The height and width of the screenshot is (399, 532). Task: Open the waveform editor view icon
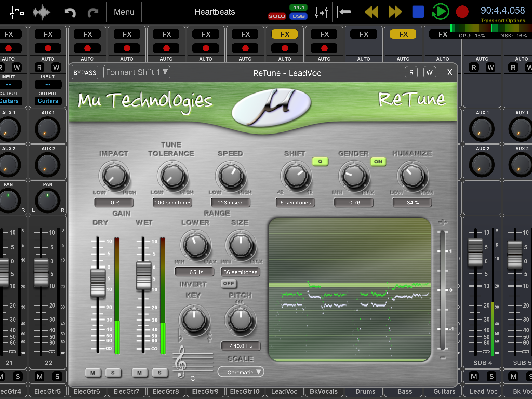41,12
